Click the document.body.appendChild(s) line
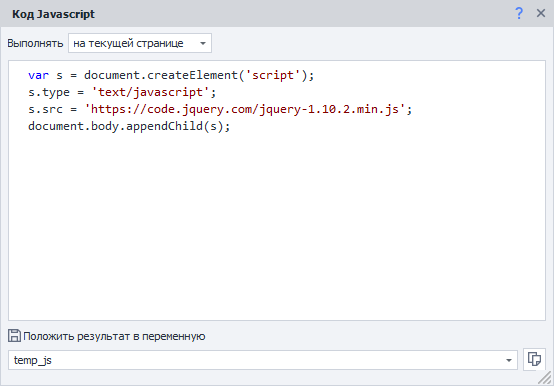This screenshot has height=386, width=554. [129, 126]
